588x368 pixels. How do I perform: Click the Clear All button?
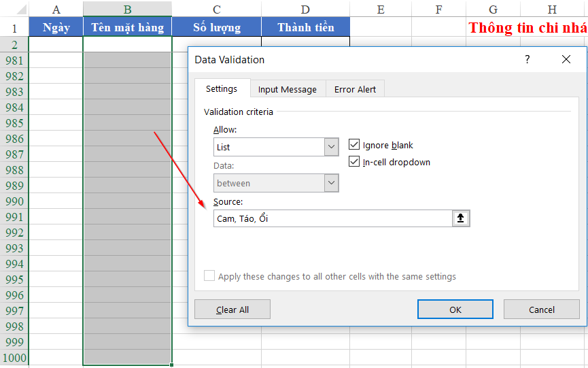point(232,310)
